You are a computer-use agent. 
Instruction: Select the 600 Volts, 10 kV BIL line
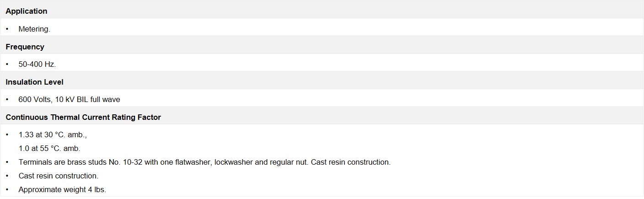click(69, 99)
